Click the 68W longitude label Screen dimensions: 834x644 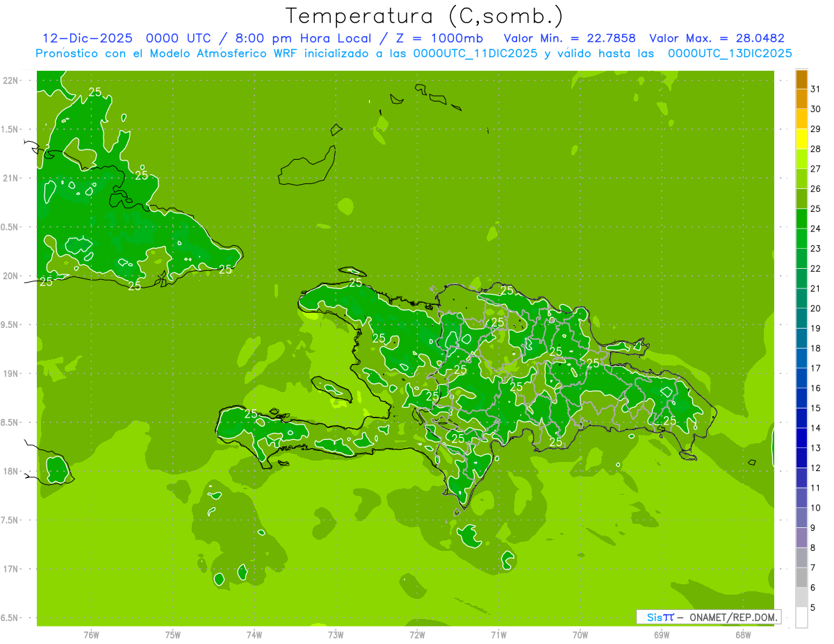click(743, 634)
